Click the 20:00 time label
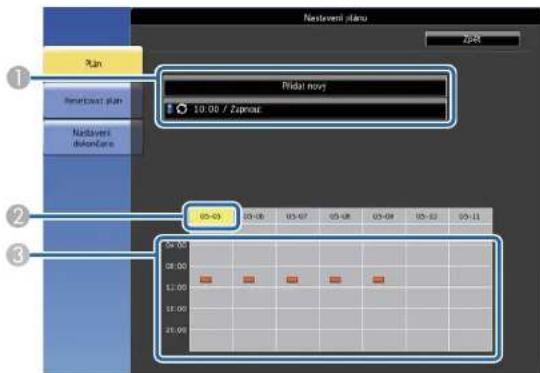Image resolution: width=540 pixels, height=373 pixels. tap(176, 330)
